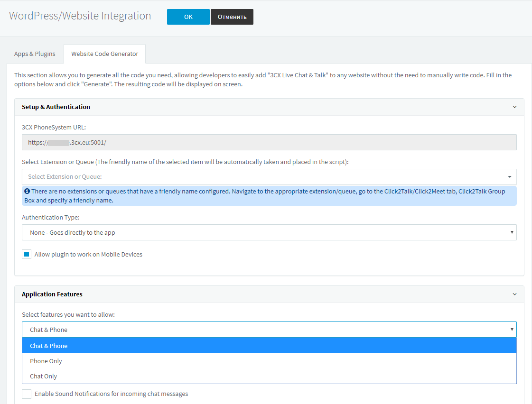This screenshot has width=532, height=404.
Task: Toggle Allow plugin to work on Mobile Devices
Action: pyautogui.click(x=27, y=254)
